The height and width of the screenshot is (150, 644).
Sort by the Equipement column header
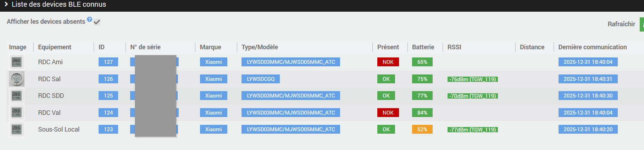[x=55, y=47]
